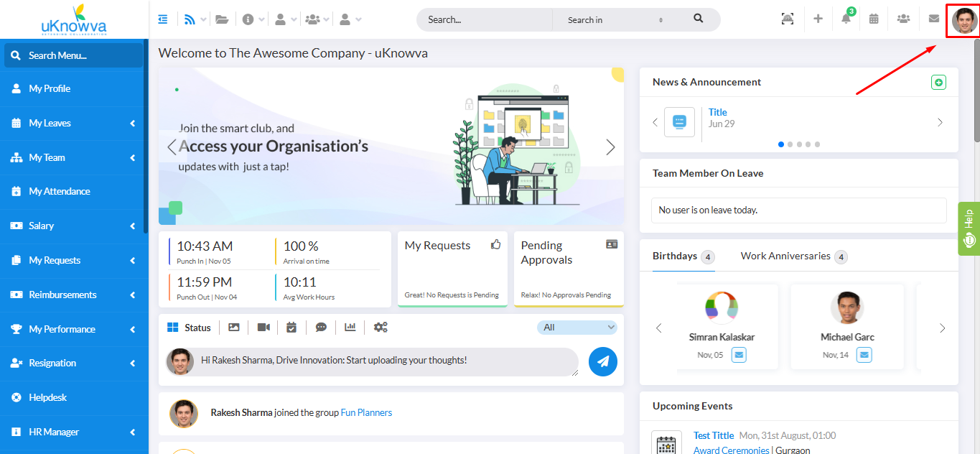980x454 pixels.
Task: Send birthday mail to Simran Kalaskar
Action: pyautogui.click(x=739, y=355)
